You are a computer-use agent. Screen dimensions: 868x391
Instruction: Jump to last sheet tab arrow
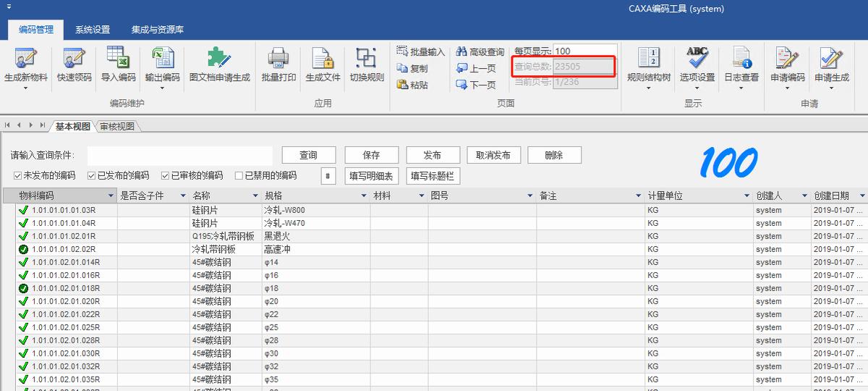(x=43, y=125)
